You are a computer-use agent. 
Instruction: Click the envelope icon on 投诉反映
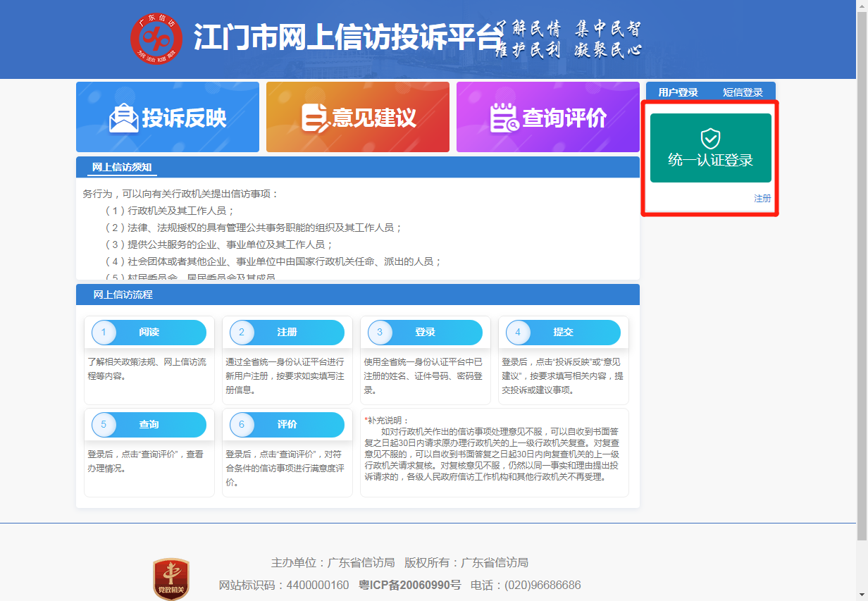point(124,118)
